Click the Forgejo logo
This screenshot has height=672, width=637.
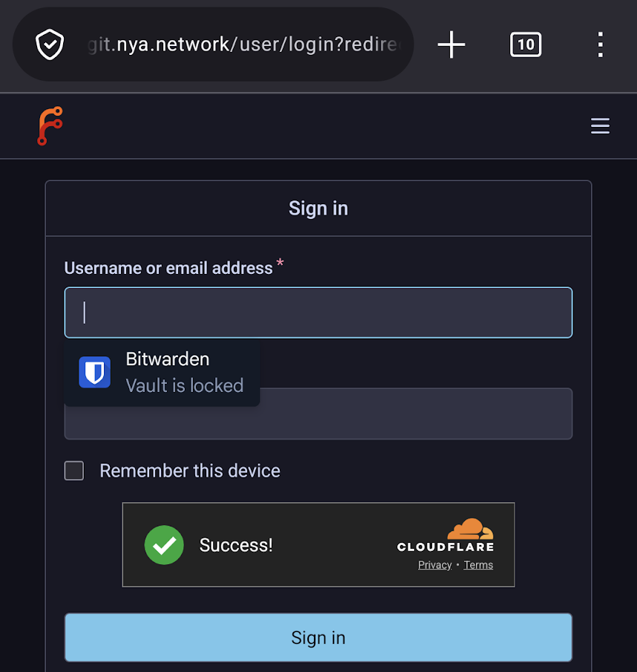(x=50, y=125)
